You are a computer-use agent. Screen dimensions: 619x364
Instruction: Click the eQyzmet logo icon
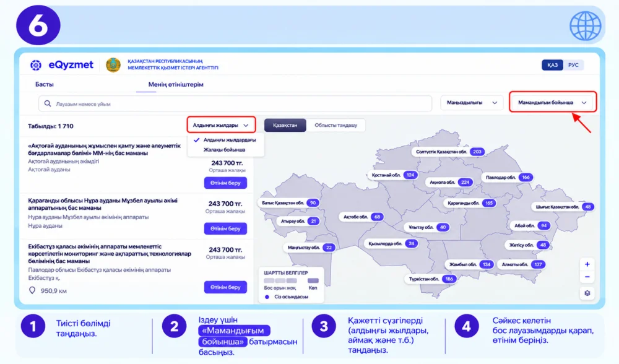(x=36, y=65)
